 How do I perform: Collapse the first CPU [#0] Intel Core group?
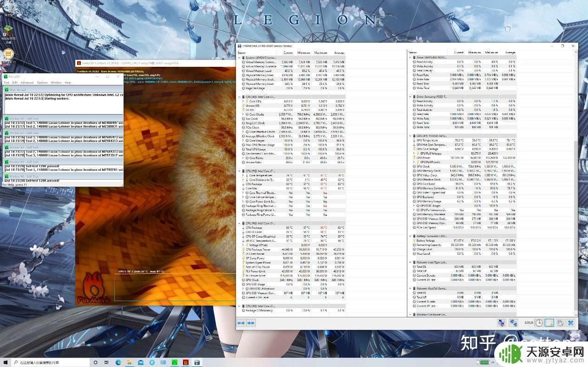(239, 97)
